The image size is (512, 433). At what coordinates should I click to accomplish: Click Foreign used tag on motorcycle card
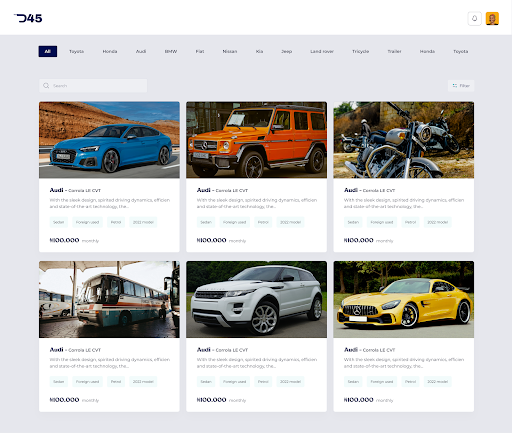point(382,222)
